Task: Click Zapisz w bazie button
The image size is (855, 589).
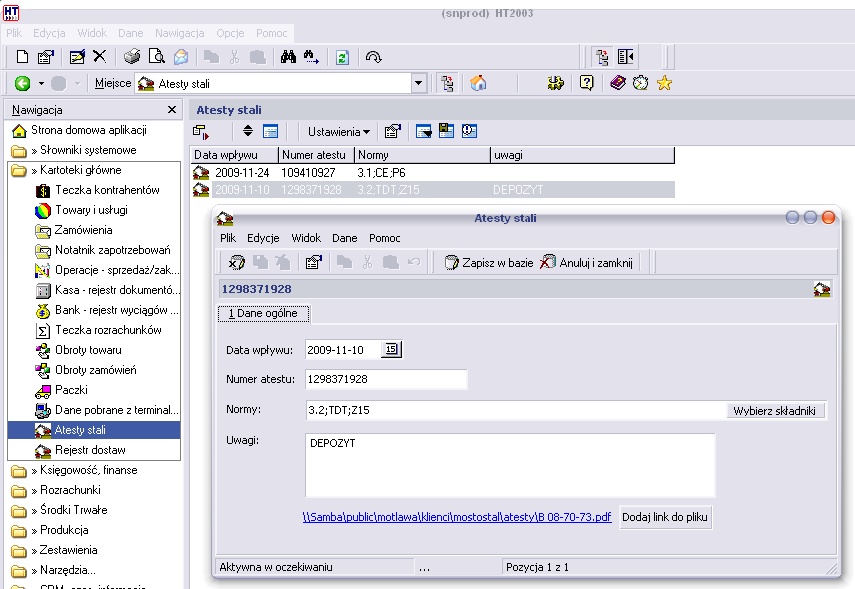Action: (x=489, y=263)
